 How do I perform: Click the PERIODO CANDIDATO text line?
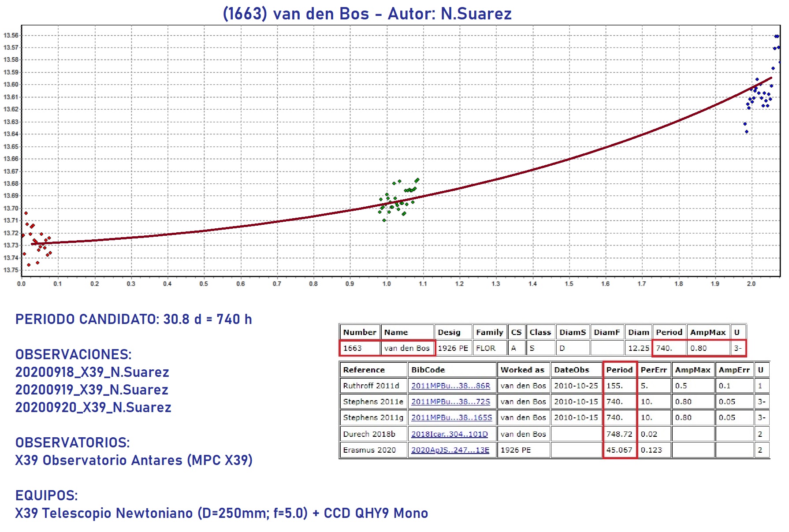coord(134,319)
